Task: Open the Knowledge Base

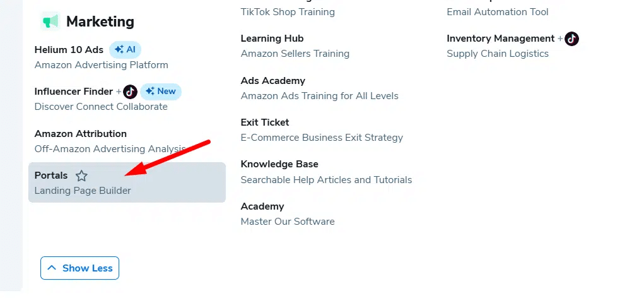Action: point(279,164)
